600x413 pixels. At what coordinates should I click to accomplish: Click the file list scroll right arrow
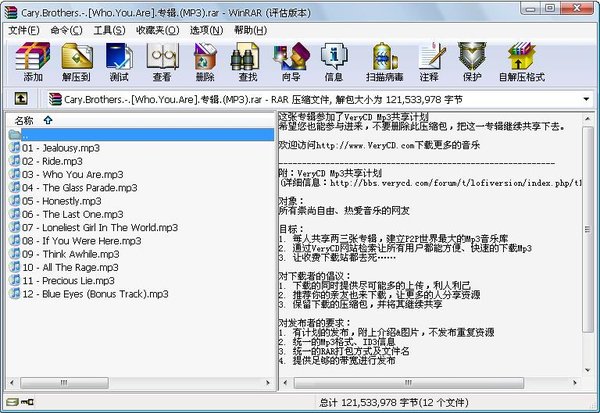point(268,382)
